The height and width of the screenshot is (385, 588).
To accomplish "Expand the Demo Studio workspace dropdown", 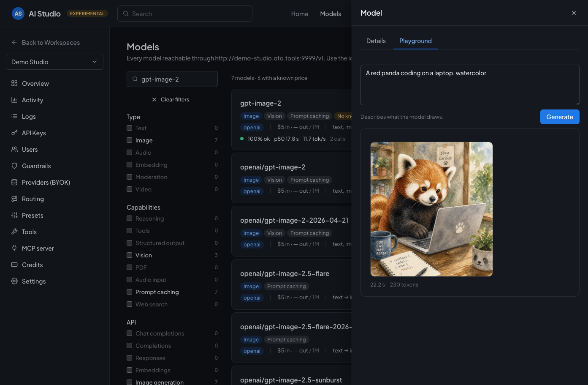I will coord(54,62).
